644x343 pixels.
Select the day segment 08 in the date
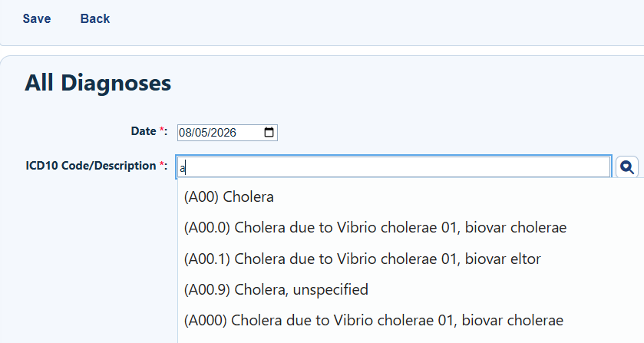click(184, 133)
